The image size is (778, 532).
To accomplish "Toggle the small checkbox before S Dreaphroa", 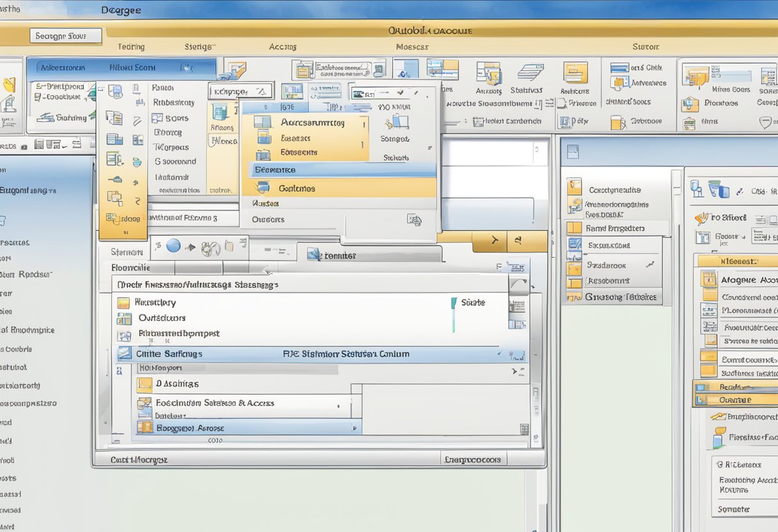I will (x=40, y=87).
